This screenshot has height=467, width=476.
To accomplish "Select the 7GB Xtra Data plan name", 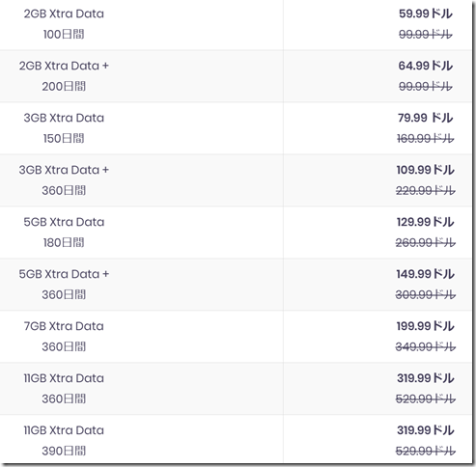I will (x=64, y=326).
